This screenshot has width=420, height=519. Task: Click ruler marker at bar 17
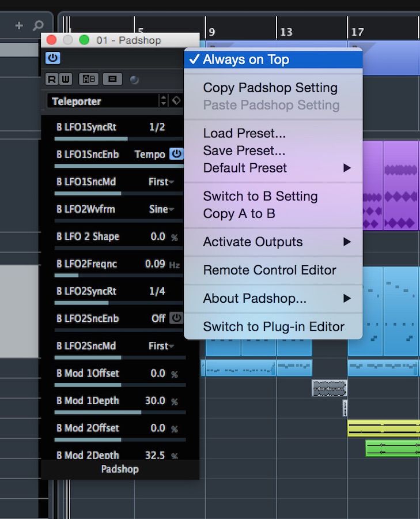[358, 32]
